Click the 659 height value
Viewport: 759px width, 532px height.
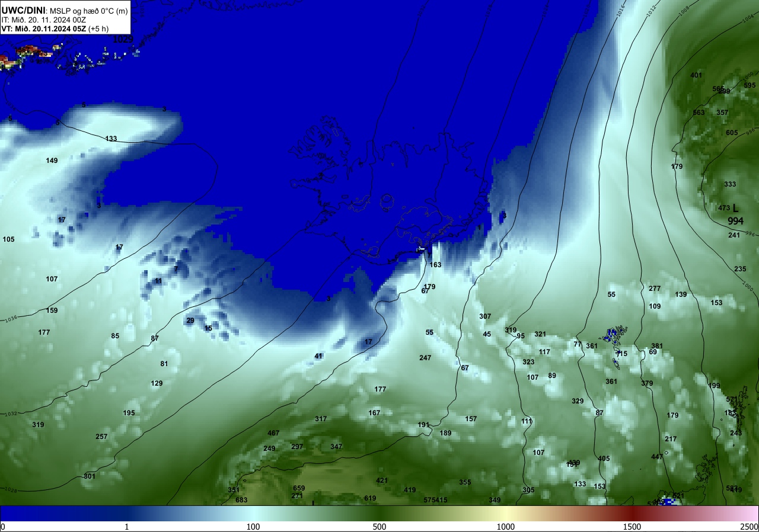click(x=299, y=488)
